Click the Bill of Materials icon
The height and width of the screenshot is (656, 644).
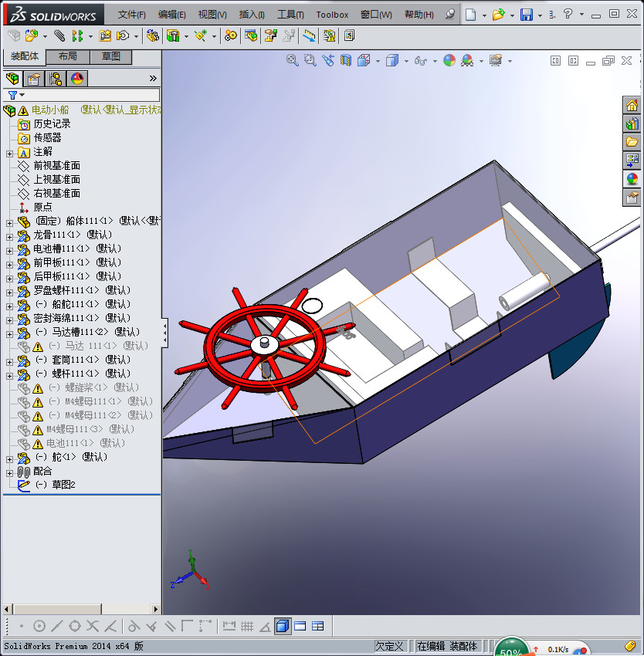click(251, 36)
